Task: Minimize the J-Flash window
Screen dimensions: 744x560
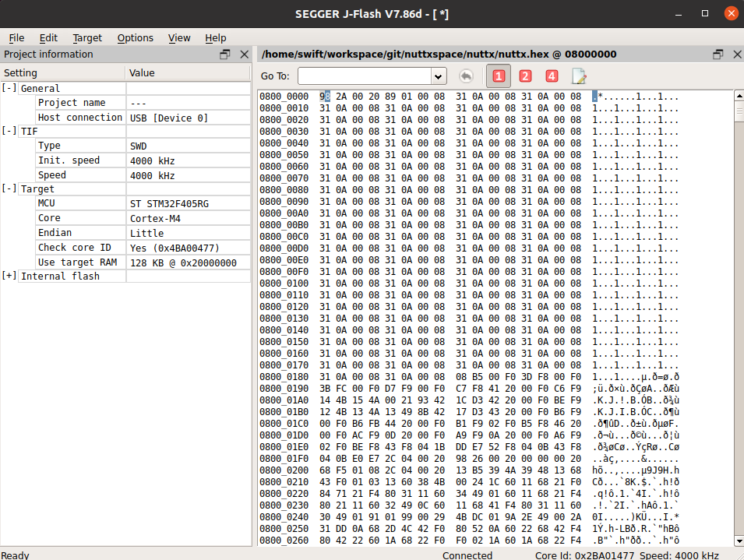Action: (x=679, y=14)
